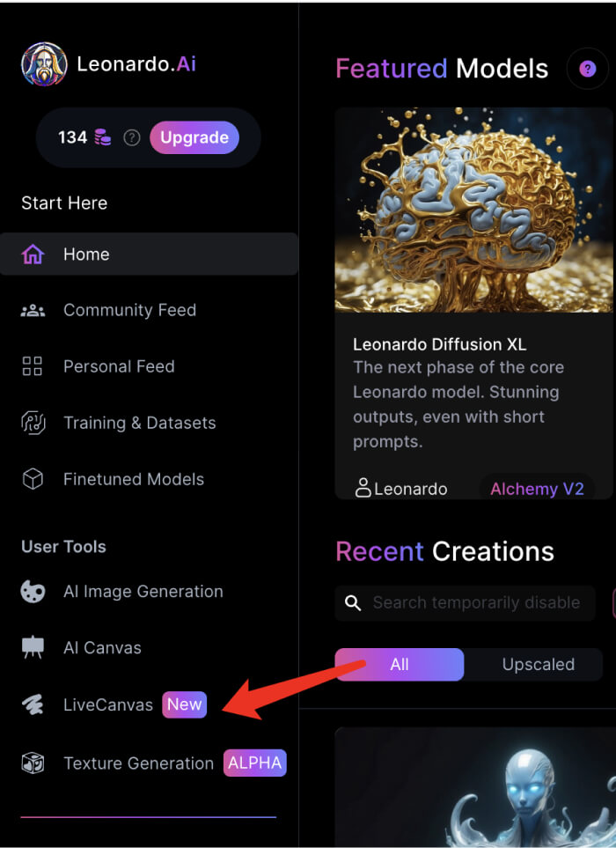
Task: Click the Leonardo.Ai wizard avatar logo
Action: [x=44, y=64]
